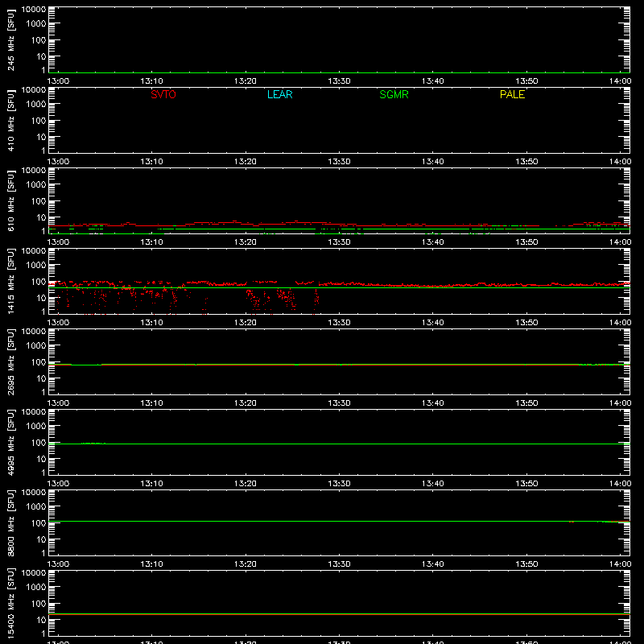Click 13:40 under the 2695 MHz panel
This screenshot has width=644, height=644.
click(433, 403)
